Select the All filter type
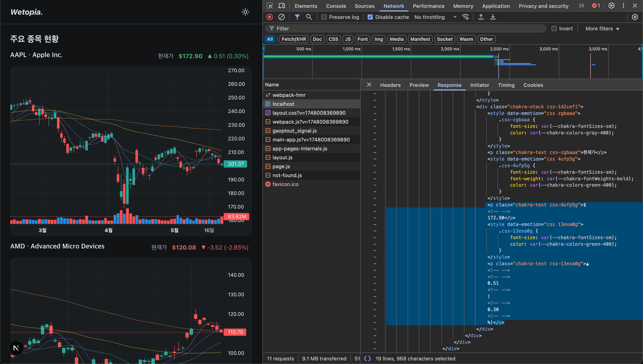The width and height of the screenshot is (643, 364). (x=270, y=39)
